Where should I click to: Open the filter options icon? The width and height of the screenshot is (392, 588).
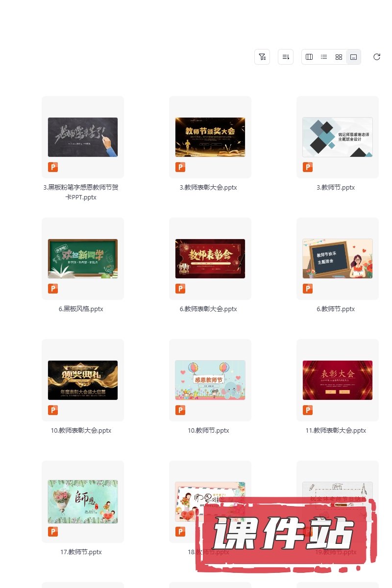click(x=262, y=57)
